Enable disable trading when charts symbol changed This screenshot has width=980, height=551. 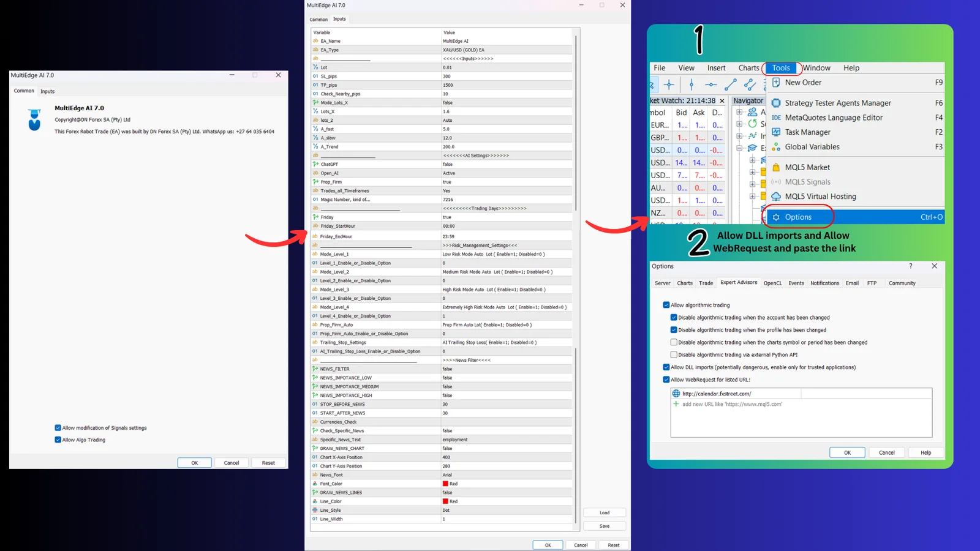click(x=674, y=342)
